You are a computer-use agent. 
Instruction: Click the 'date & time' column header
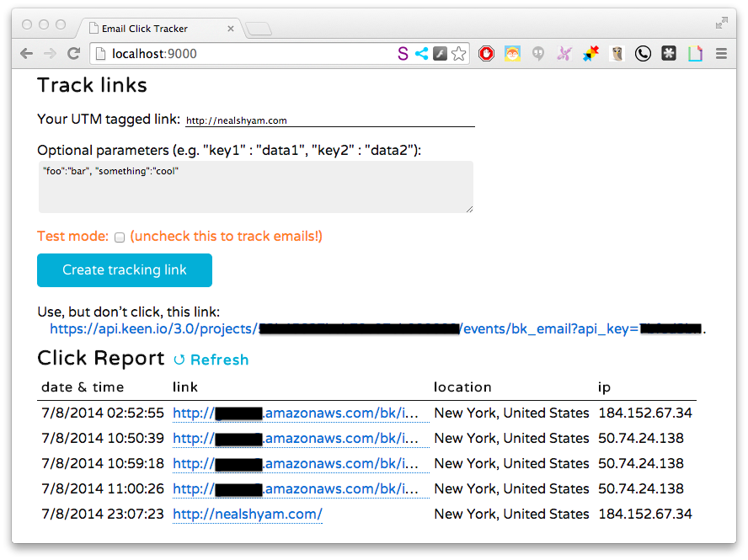[83, 387]
